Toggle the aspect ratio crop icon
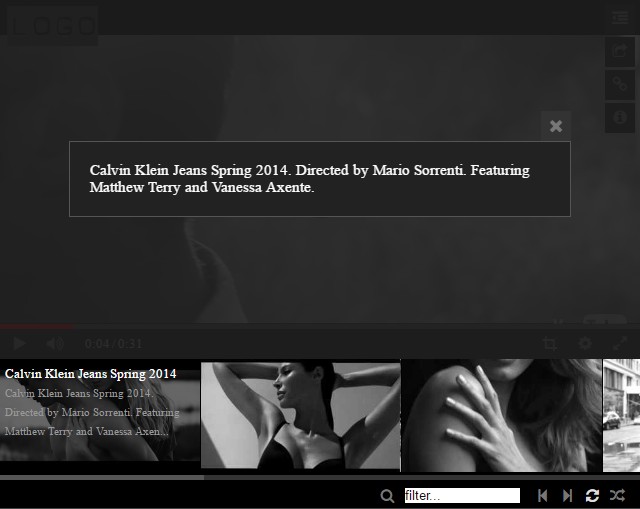This screenshot has height=509, width=640. point(550,343)
